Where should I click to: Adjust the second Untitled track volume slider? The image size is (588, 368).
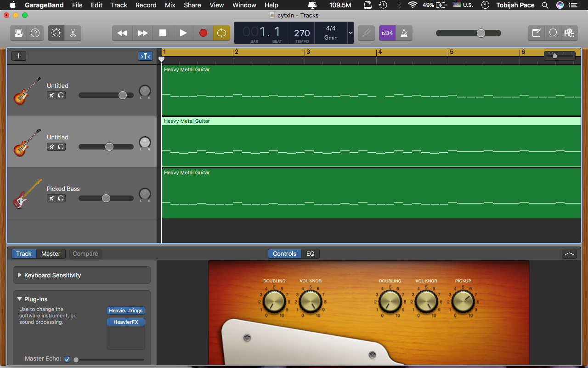pos(106,147)
